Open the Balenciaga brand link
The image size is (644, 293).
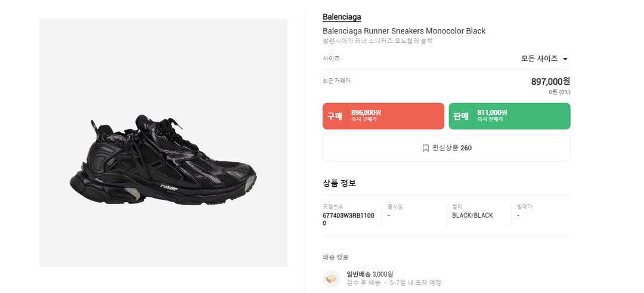point(342,17)
